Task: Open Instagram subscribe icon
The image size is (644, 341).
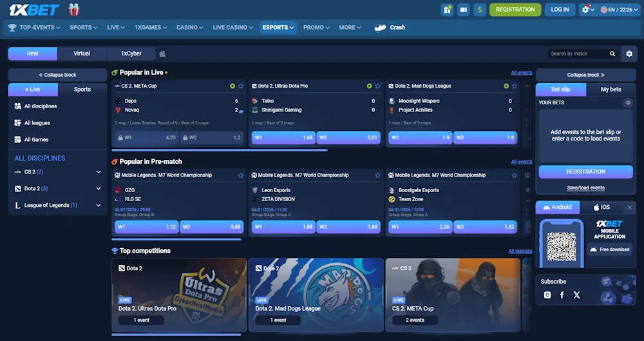Action: (547, 295)
